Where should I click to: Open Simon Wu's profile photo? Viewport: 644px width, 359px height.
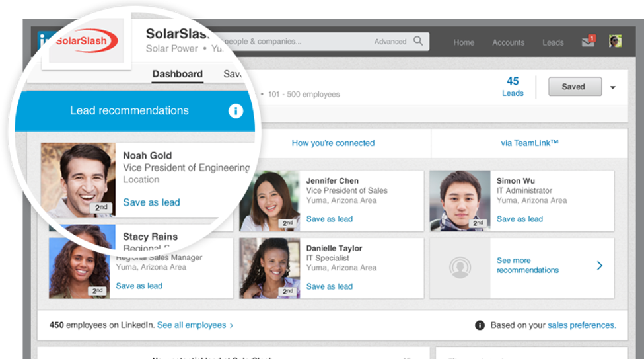click(x=460, y=201)
